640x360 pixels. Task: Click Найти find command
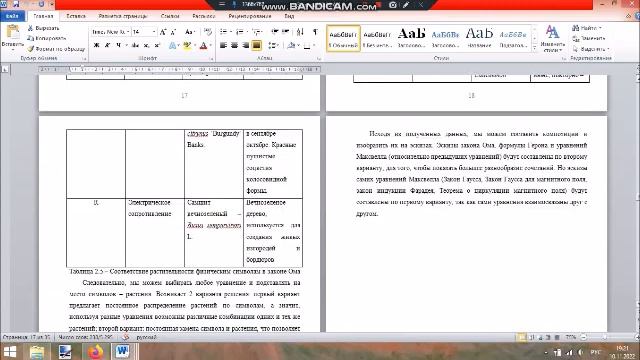pos(586,28)
